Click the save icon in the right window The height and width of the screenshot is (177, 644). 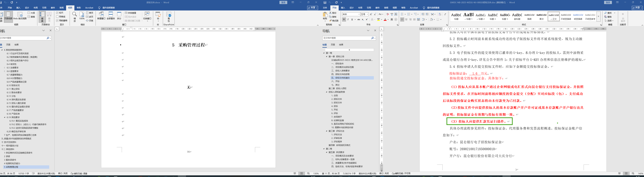click(325, 3)
